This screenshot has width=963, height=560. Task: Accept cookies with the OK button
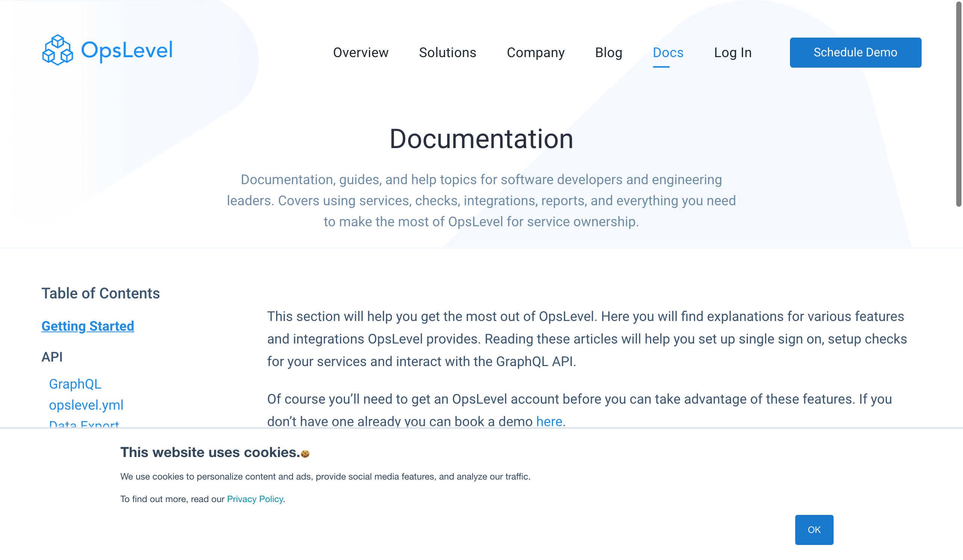click(x=814, y=530)
